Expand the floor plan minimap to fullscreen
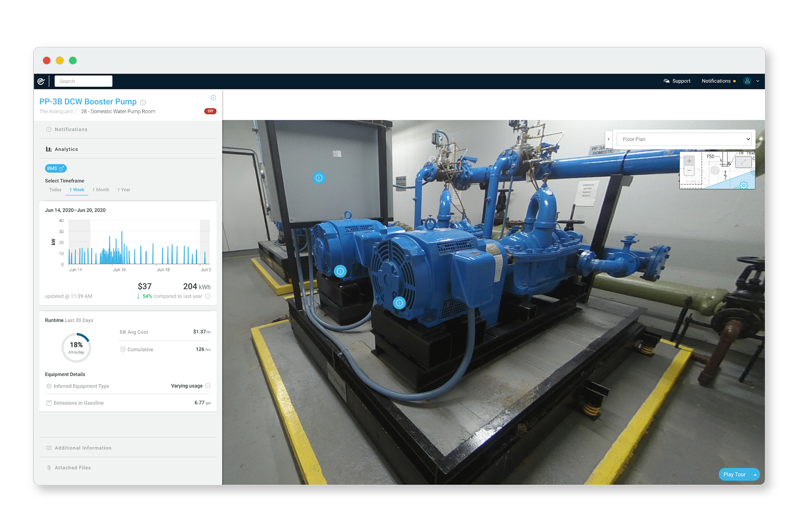The height and width of the screenshot is (532, 798). [x=743, y=162]
